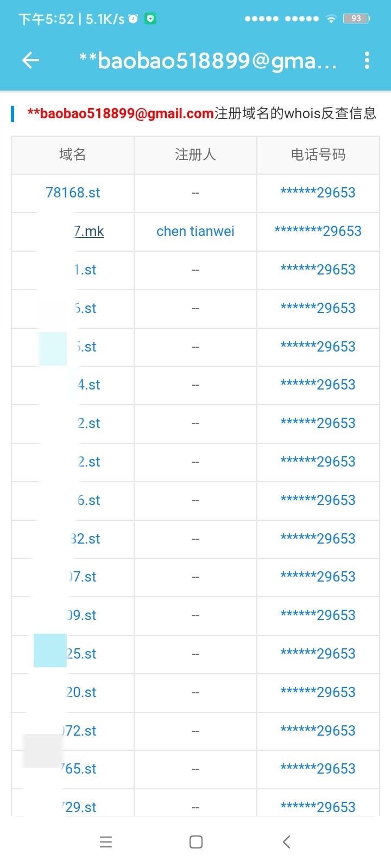Open the domain link ending in 7.mk
The width and height of the screenshot is (391, 868).
89,231
